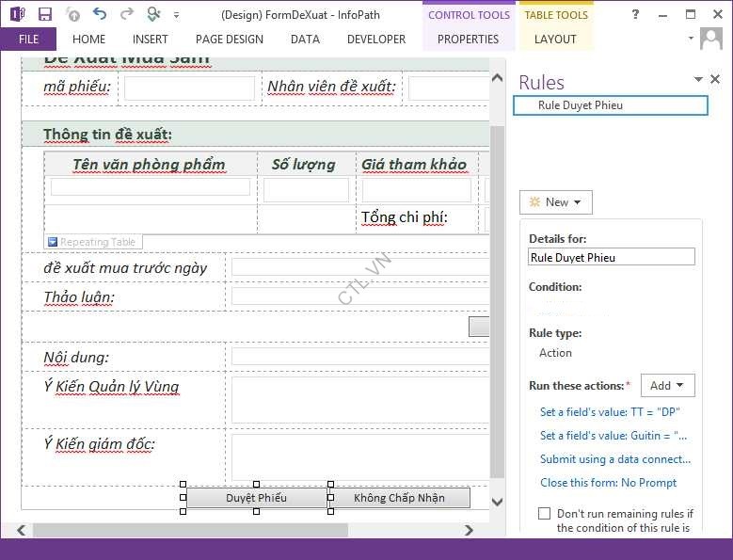733x560 pixels.
Task: Click the Save icon in quick access toolbar
Action: [x=45, y=14]
